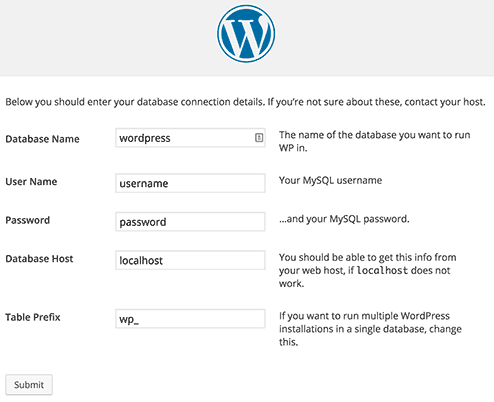Click the 'multiple WordPress installations' description text
This screenshot has height=402, width=494.
[370, 329]
